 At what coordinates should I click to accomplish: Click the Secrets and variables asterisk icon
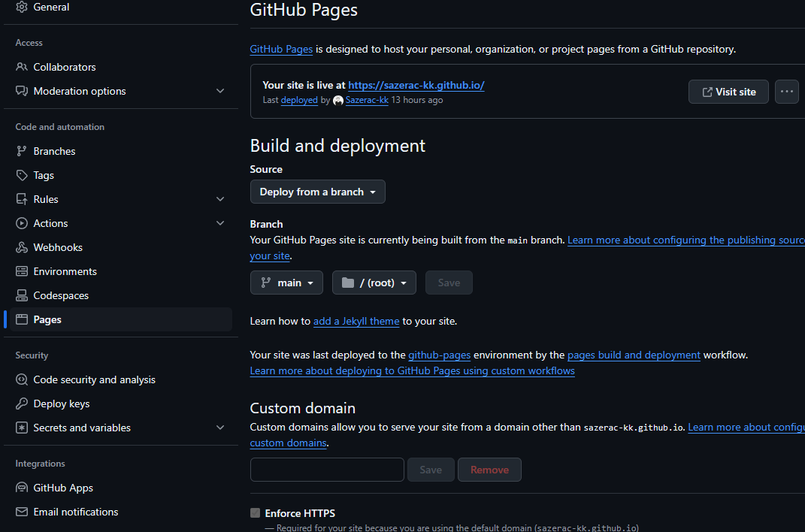point(22,428)
